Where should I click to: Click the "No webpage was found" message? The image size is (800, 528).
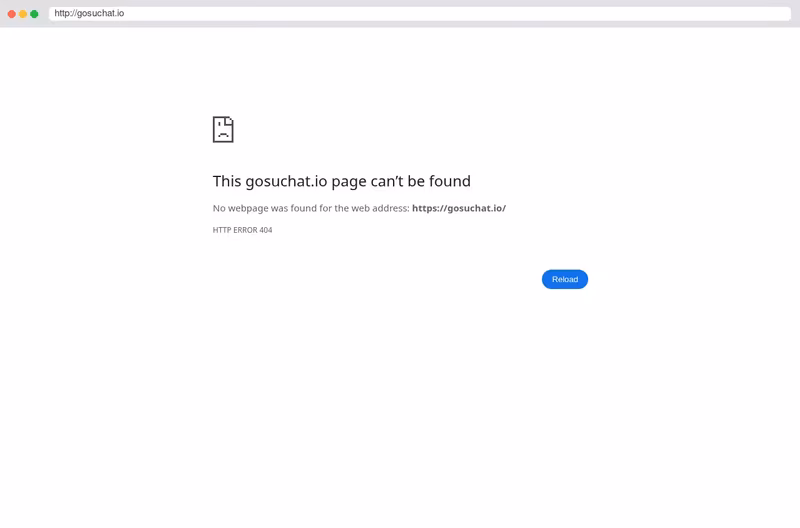click(x=359, y=208)
